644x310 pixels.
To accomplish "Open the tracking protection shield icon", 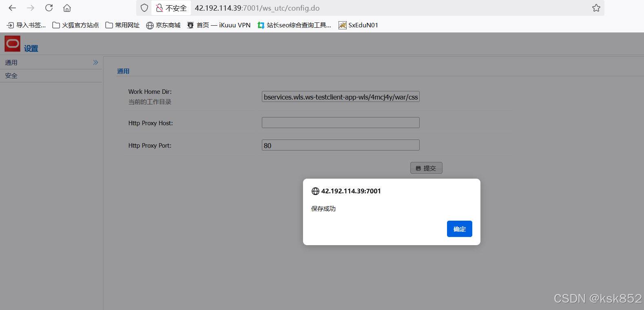I will click(144, 8).
